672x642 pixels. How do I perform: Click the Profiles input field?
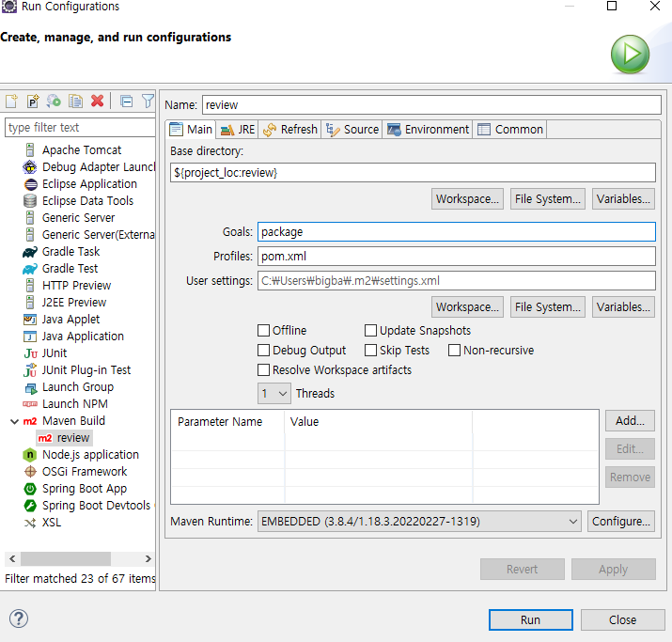[457, 257]
